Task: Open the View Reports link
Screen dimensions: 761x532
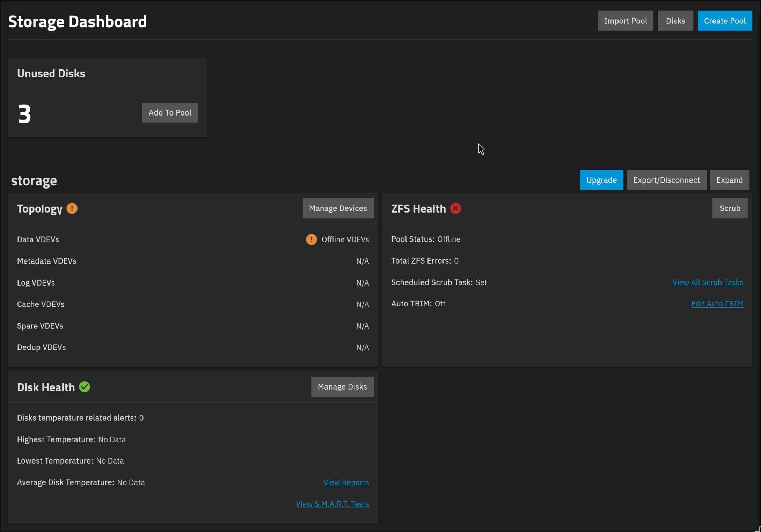Action: (x=346, y=482)
